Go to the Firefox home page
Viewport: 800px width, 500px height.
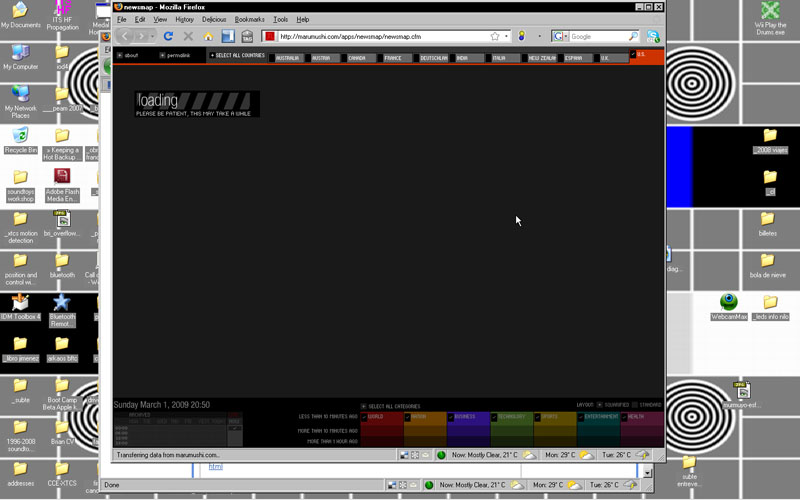[x=209, y=36]
